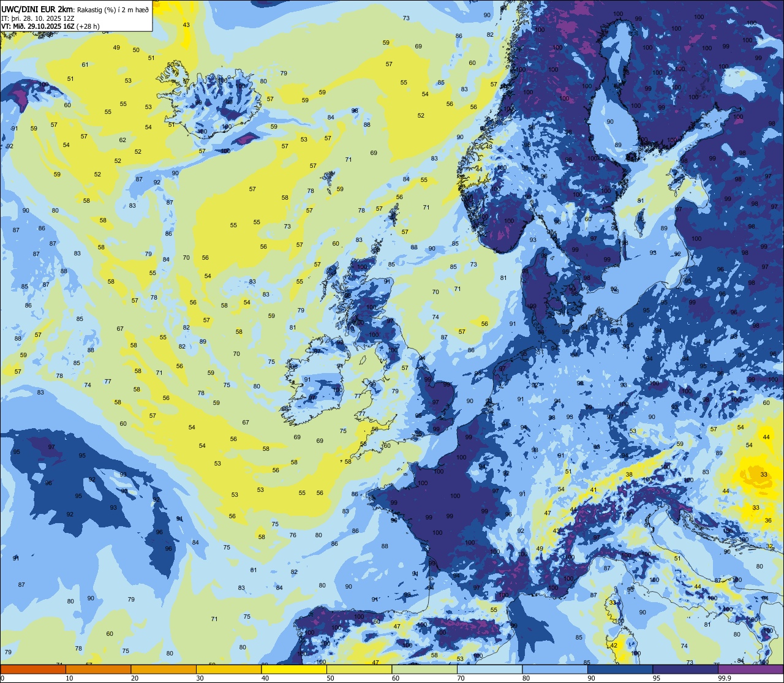
Task: Click the dark blue 90–95 legend swatch
Action: pos(620,669)
